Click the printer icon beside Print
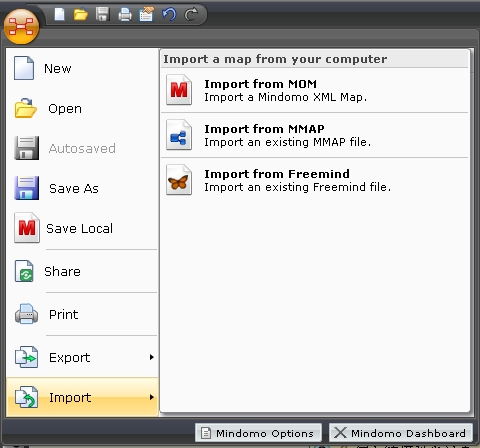The image size is (480, 448). tap(26, 314)
